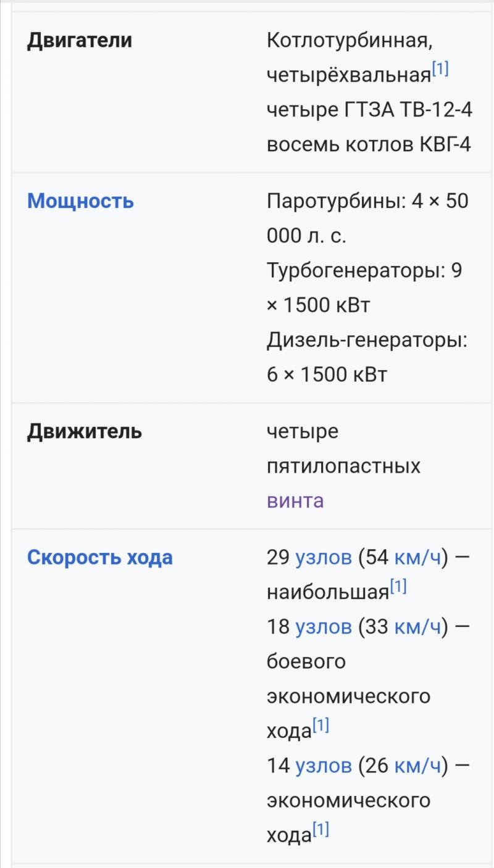494x868 pixels.
Task: Tap the восемь котлов КВГ-4 text
Action: click(x=369, y=145)
